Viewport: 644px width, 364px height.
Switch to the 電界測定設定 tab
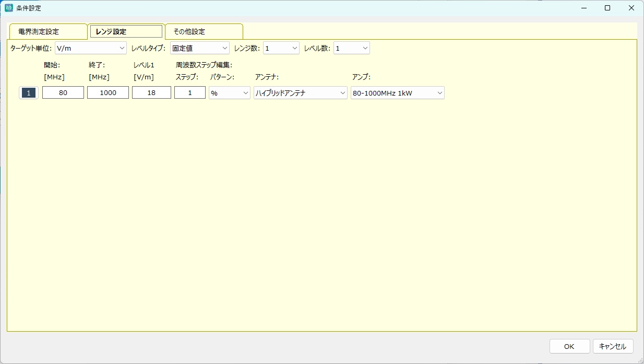47,31
